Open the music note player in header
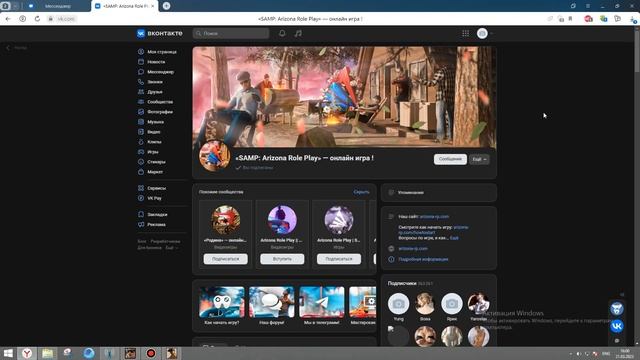640x360 pixels. (298, 33)
